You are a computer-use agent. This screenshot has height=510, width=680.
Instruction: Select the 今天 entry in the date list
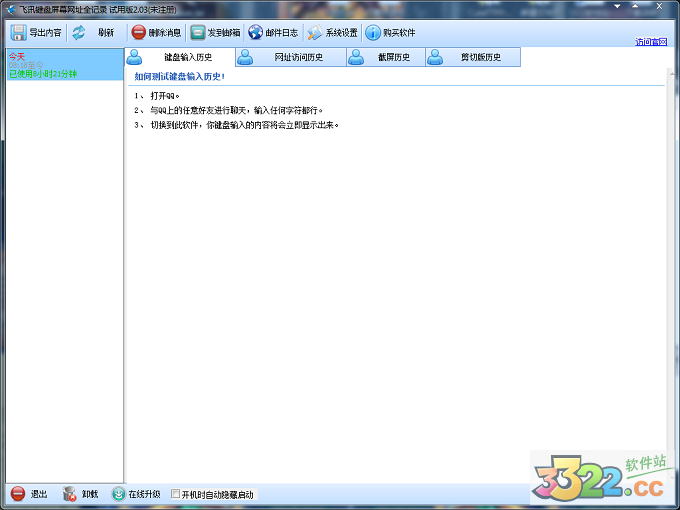[x=65, y=65]
